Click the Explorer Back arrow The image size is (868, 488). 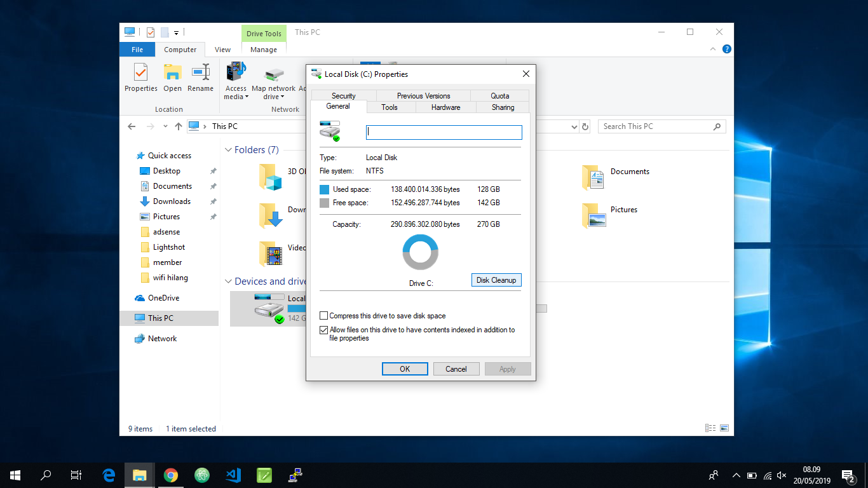pos(132,126)
